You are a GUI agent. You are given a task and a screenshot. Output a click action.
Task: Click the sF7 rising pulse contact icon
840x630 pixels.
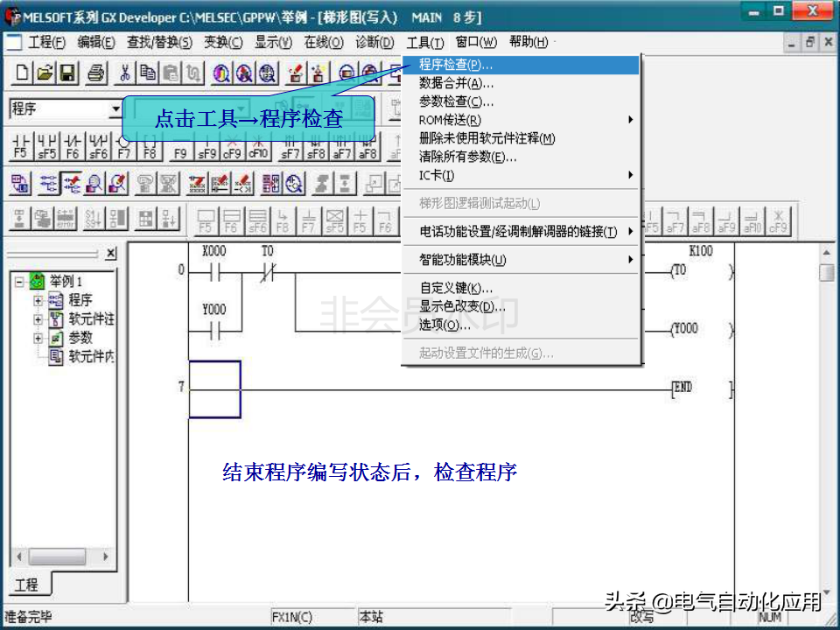tap(290, 146)
